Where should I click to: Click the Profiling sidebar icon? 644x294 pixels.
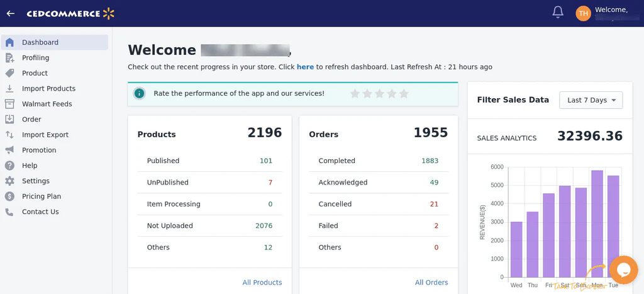tap(9, 58)
